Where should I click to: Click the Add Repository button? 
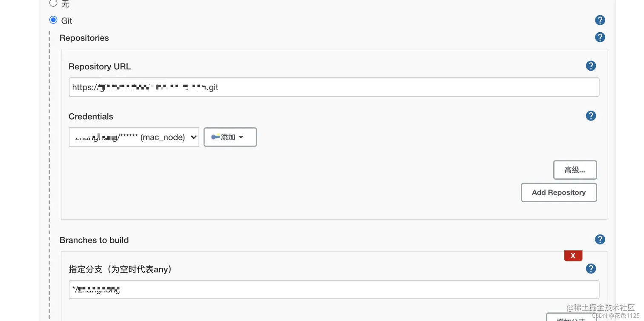coord(558,192)
